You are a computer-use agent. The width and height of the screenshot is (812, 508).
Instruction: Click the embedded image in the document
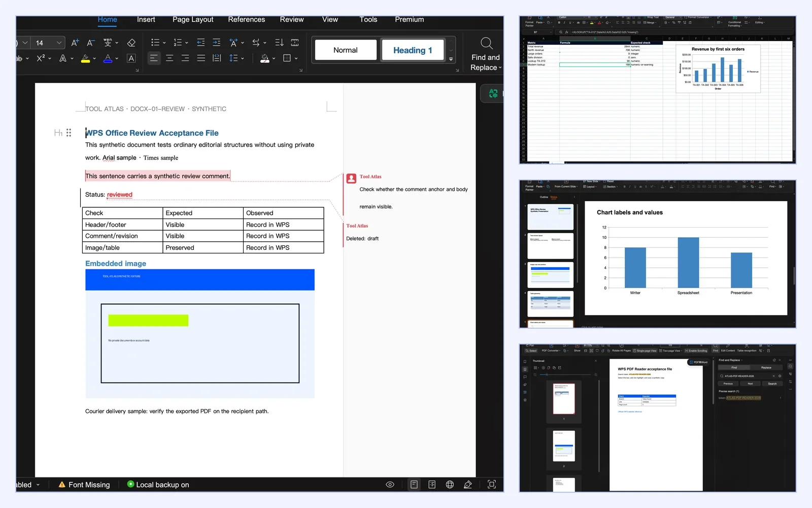(x=200, y=333)
